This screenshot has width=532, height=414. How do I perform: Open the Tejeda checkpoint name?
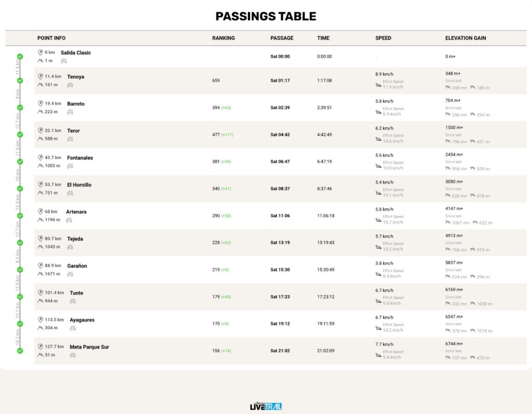(75, 239)
